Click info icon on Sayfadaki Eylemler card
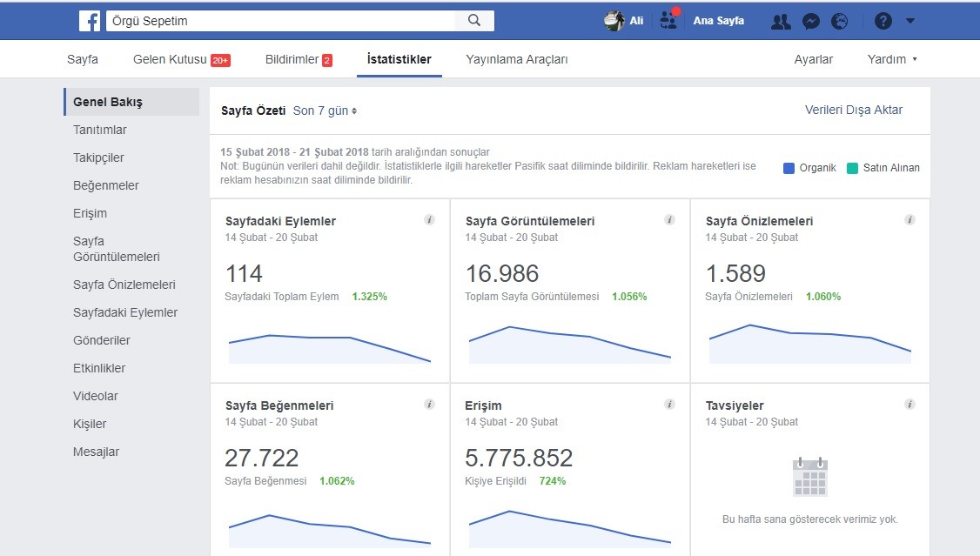This screenshot has width=980, height=556. 429,219
